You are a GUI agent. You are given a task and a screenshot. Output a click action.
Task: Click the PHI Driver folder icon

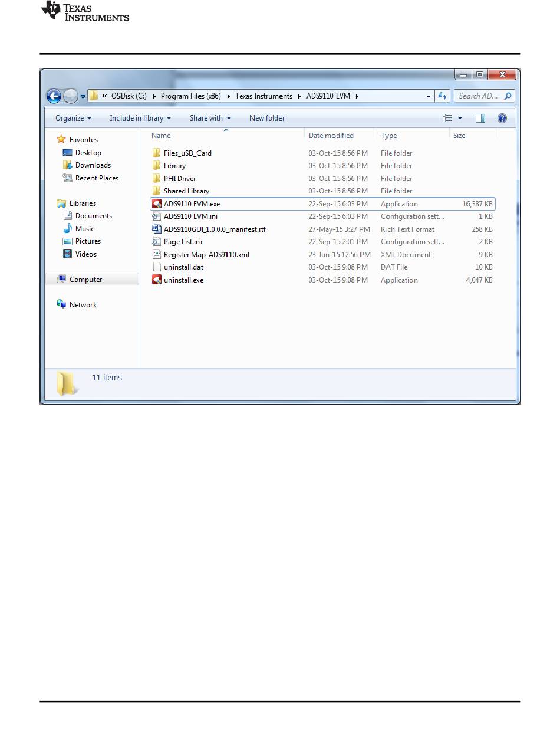156,178
